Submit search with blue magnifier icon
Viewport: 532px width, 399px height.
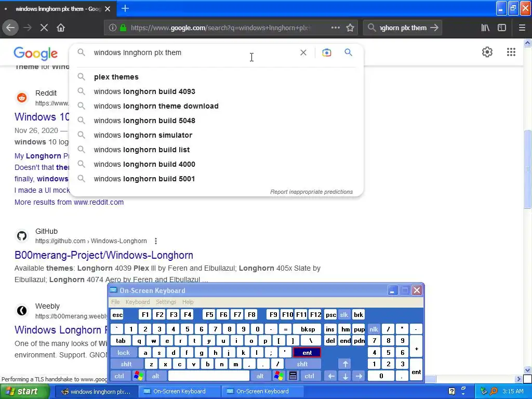349,52
